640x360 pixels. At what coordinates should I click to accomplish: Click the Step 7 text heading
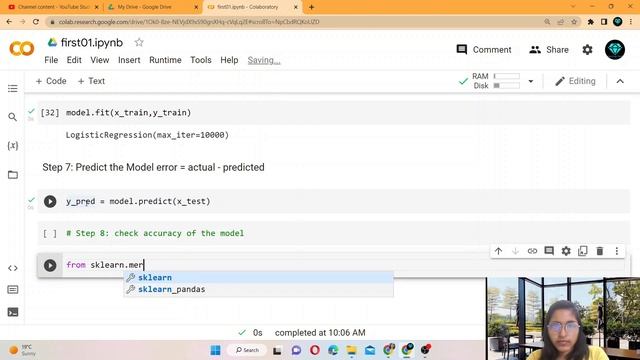[153, 167]
